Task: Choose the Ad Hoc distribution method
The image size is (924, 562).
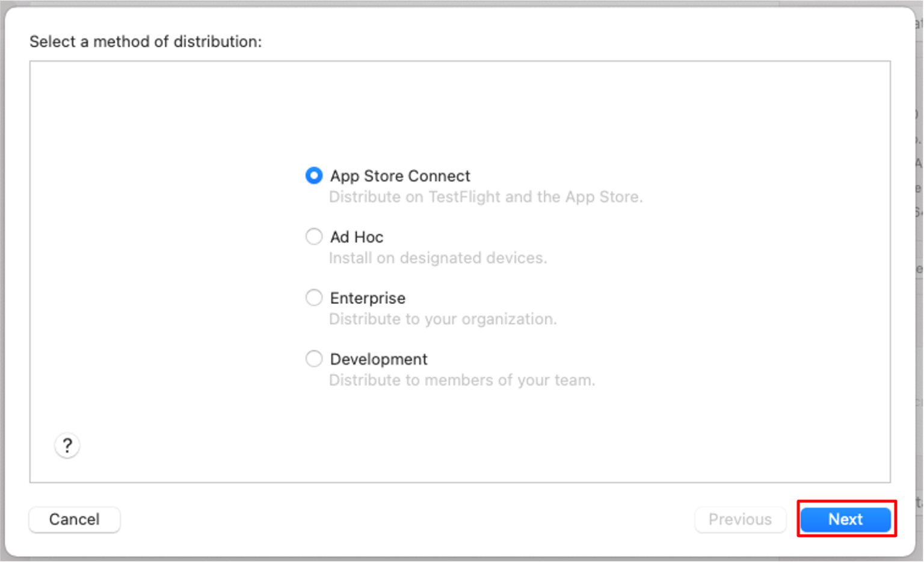Action: (x=313, y=236)
